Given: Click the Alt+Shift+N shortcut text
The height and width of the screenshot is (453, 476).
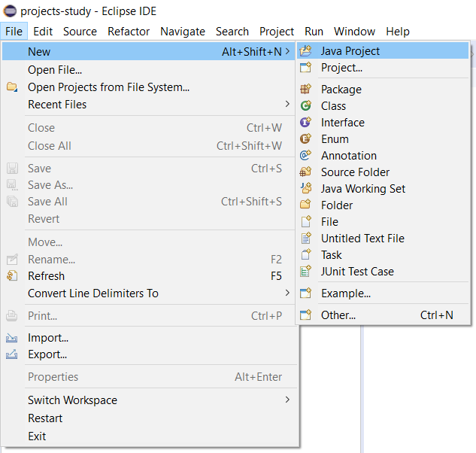Looking at the screenshot, I should (x=252, y=52).
